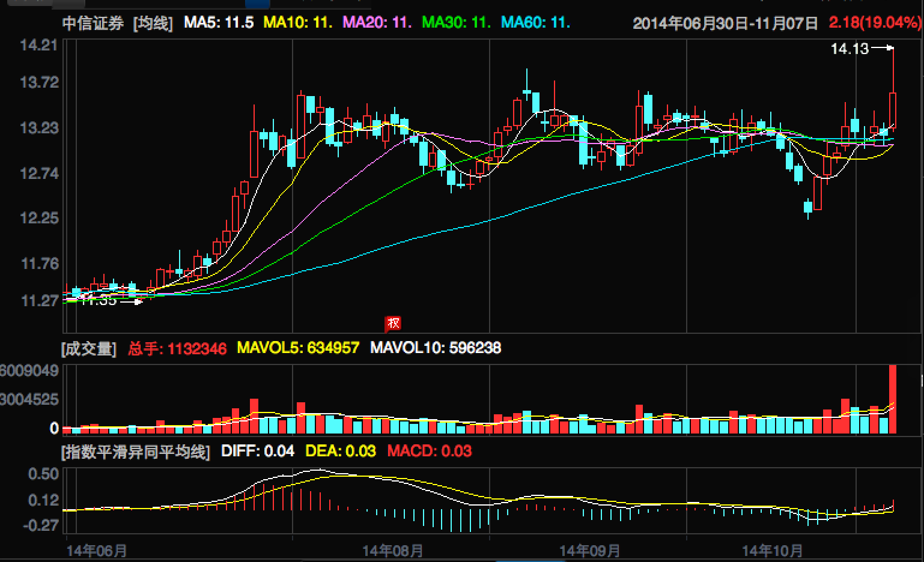
Task: Click the red MACD value label
Action: [429, 452]
